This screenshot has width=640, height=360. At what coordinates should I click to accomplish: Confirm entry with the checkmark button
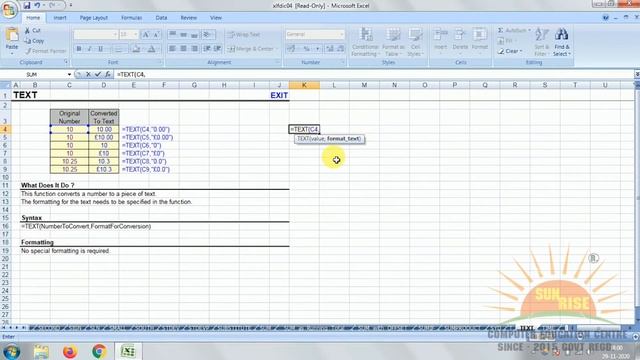point(97,74)
